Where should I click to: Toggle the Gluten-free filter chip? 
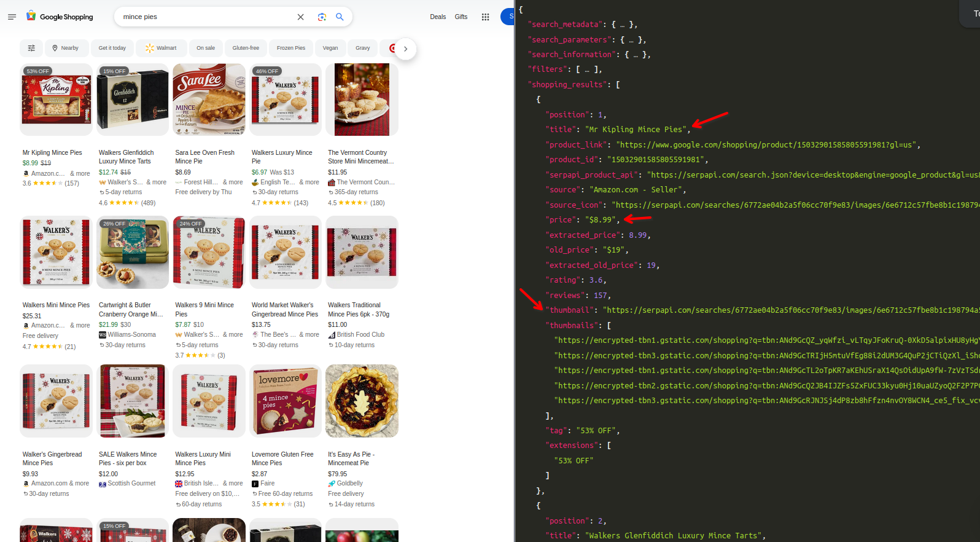246,48
